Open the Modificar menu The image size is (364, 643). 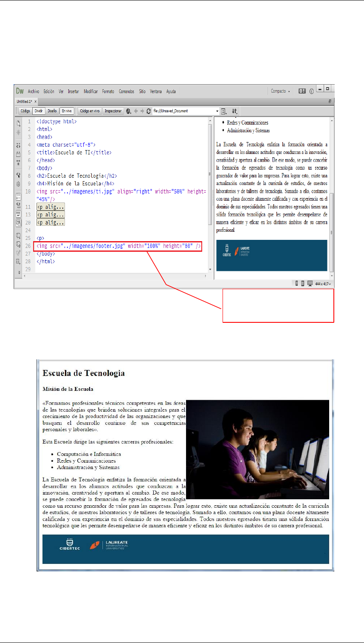pos(91,91)
